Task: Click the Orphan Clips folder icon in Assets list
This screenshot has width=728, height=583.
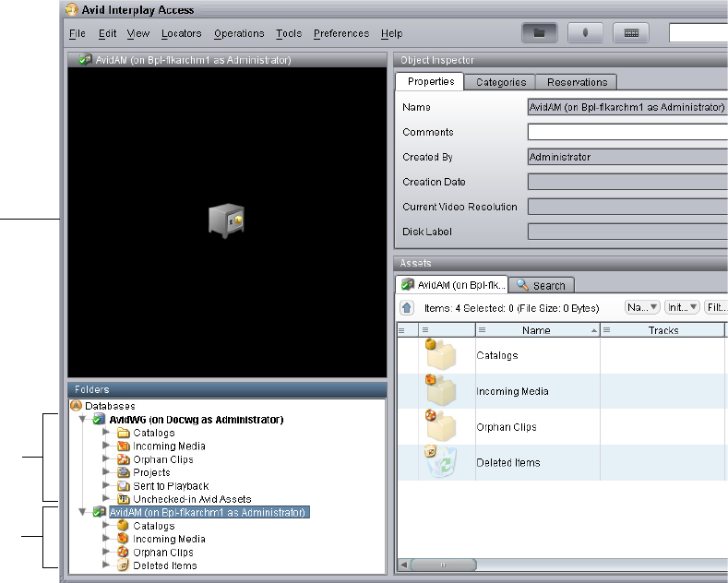Action: [440, 425]
